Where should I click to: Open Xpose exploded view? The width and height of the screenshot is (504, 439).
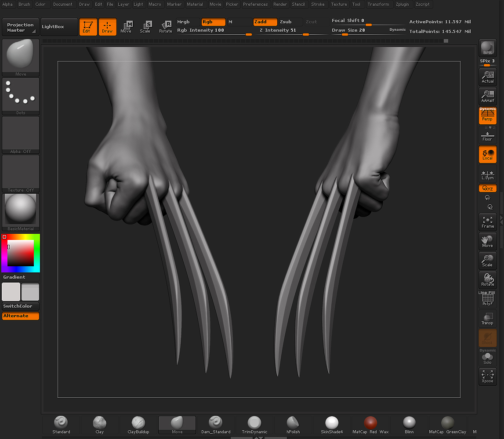[488, 377]
